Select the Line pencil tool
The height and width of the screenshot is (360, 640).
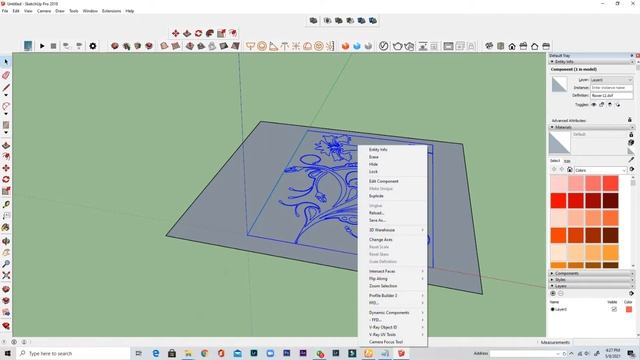point(6,88)
